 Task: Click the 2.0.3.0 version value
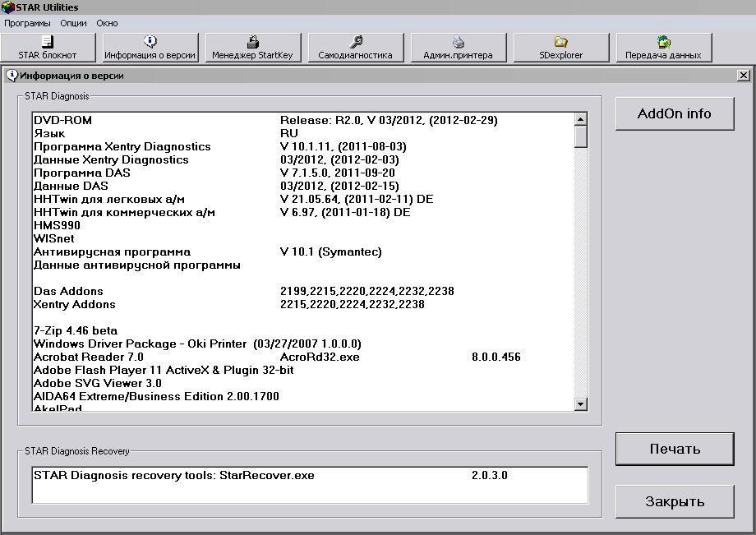click(x=490, y=475)
